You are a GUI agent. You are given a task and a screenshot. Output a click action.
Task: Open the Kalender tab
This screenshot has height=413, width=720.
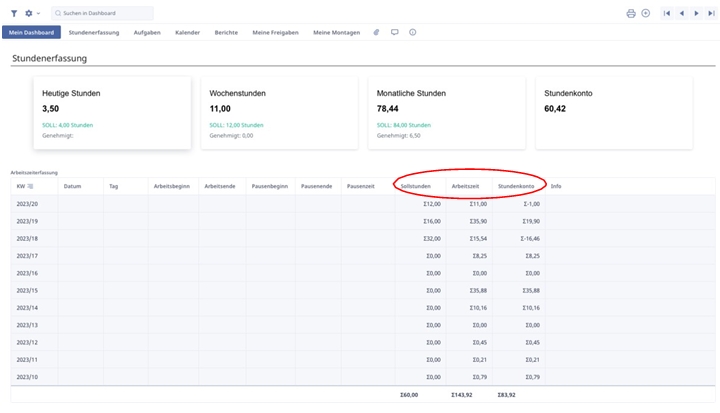click(187, 32)
